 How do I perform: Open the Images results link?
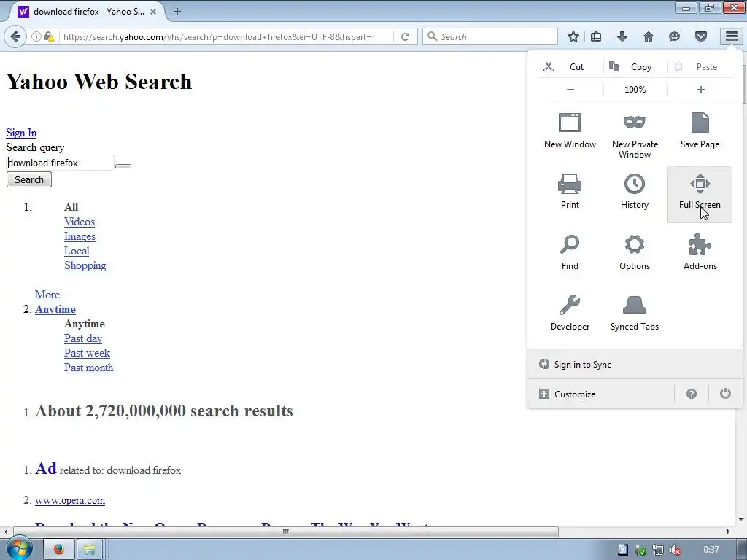[80, 237]
